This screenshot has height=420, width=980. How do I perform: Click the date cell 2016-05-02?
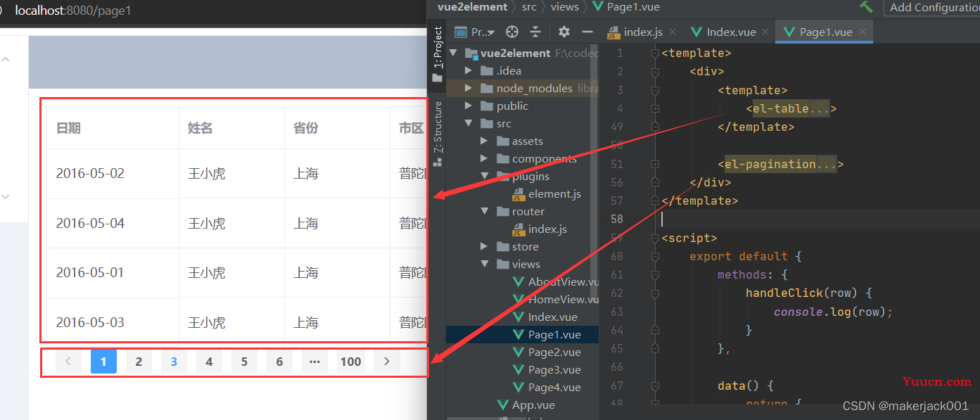90,174
